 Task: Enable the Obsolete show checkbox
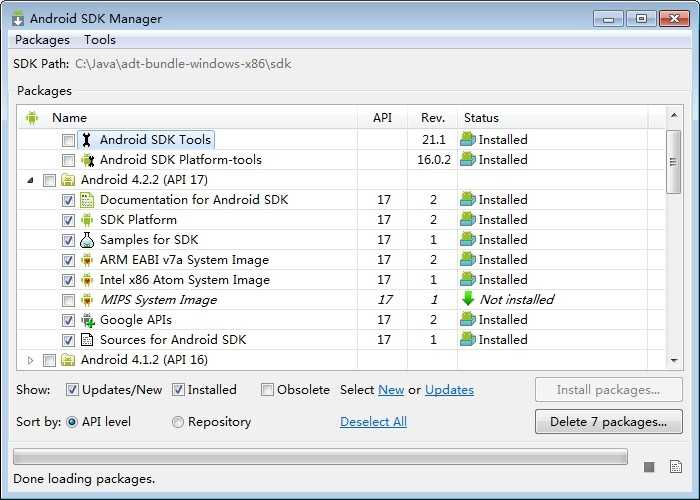pos(267,390)
